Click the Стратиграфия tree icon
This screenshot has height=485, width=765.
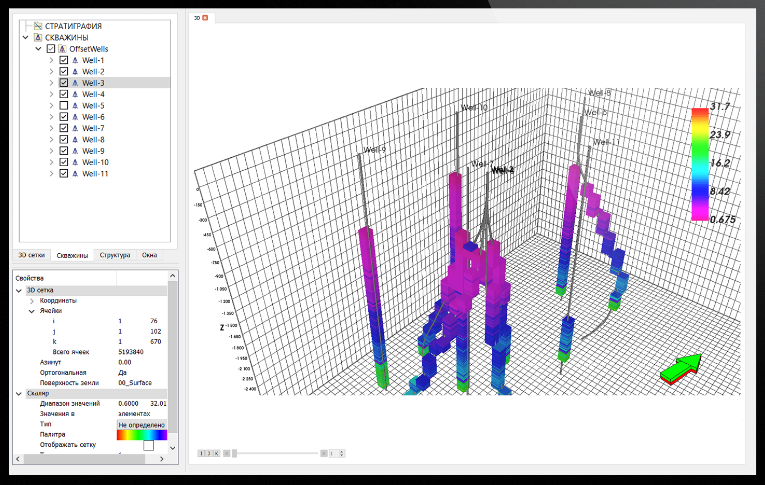click(37, 26)
